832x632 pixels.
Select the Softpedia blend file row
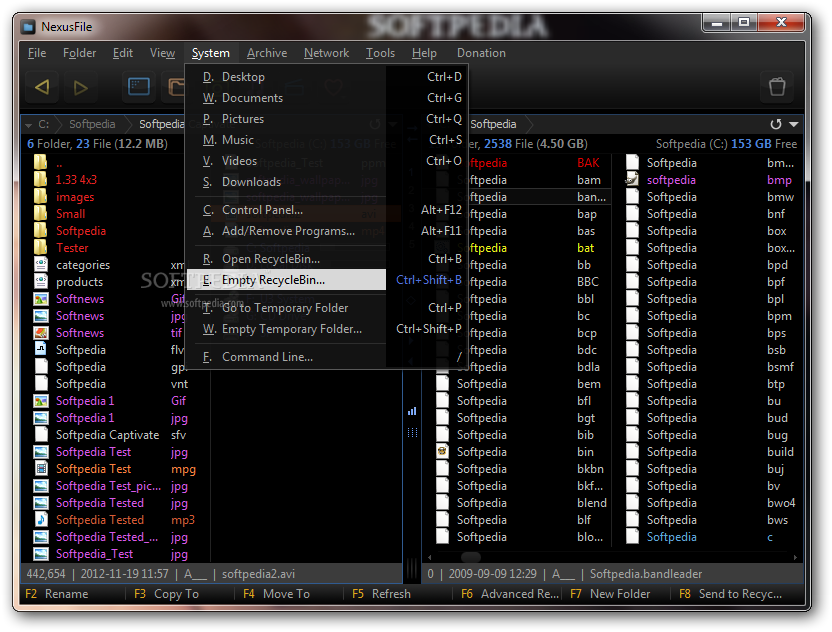tap(523, 503)
